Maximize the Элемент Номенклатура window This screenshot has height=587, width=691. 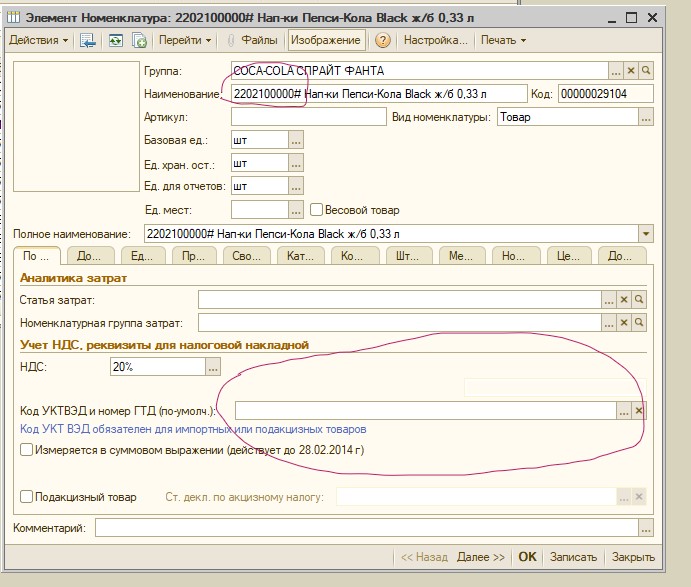coord(631,18)
